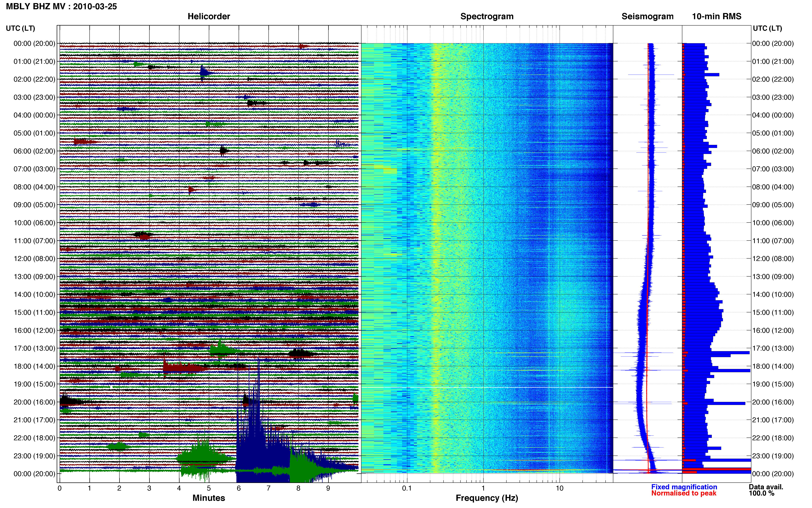
Task: Click the right '00:00 (20:00)' top time label
Action: (773, 44)
